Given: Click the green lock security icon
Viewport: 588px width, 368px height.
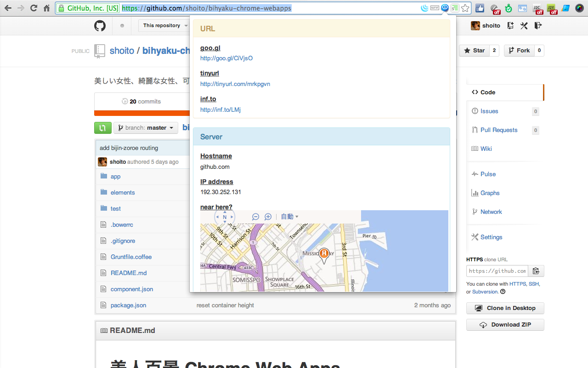Looking at the screenshot, I should (61, 8).
